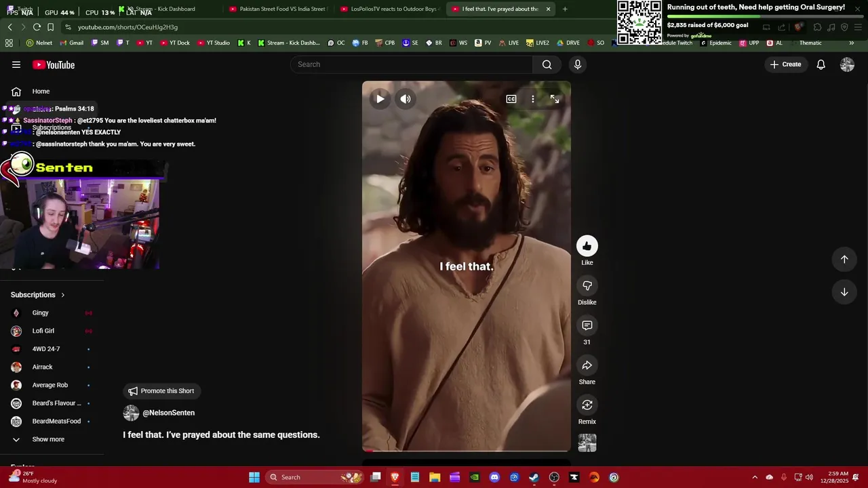Remix this Short
This screenshot has width=868, height=488.
[x=587, y=405]
